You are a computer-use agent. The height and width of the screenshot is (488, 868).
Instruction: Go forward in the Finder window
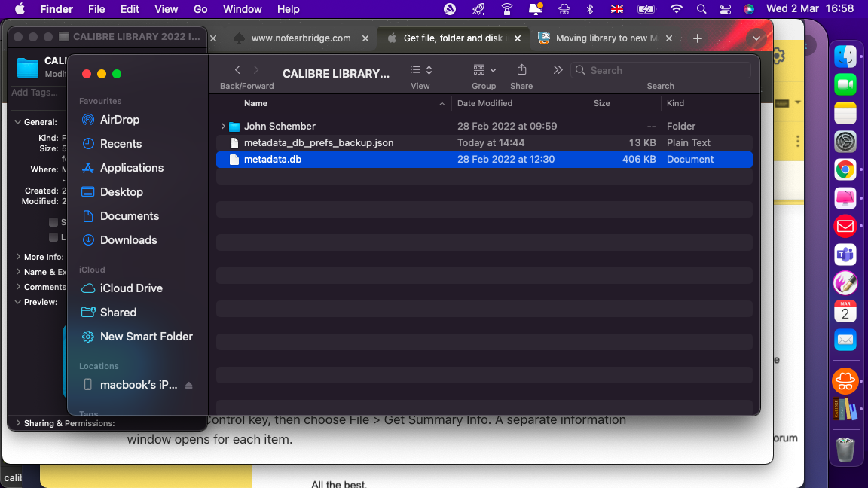pyautogui.click(x=255, y=70)
